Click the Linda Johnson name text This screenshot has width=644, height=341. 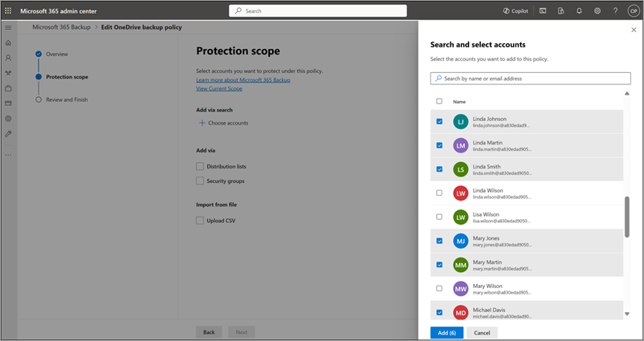click(490, 119)
